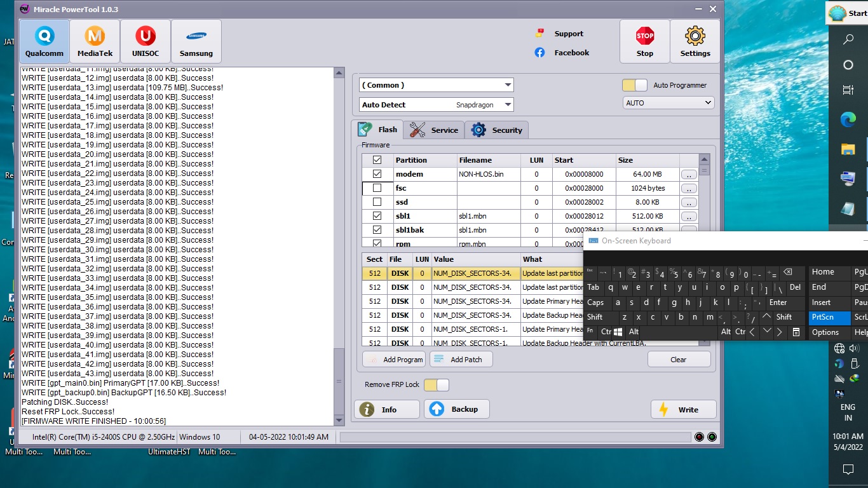
Task: Click the Caps key on On-Screen Keyboard
Action: point(596,302)
